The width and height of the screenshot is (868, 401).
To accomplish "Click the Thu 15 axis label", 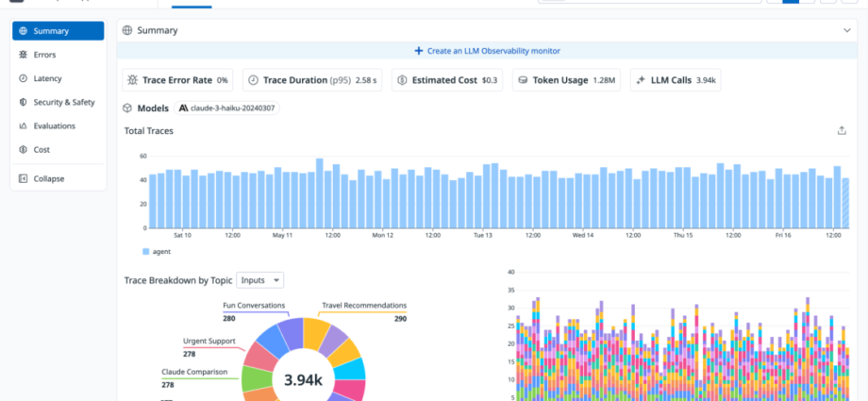I will click(x=683, y=235).
